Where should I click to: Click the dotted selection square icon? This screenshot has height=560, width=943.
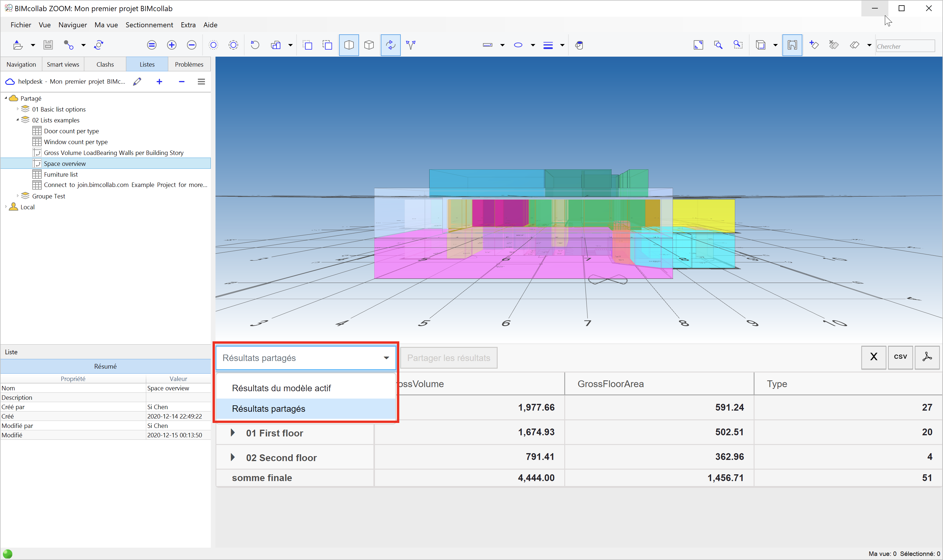pyautogui.click(x=308, y=45)
